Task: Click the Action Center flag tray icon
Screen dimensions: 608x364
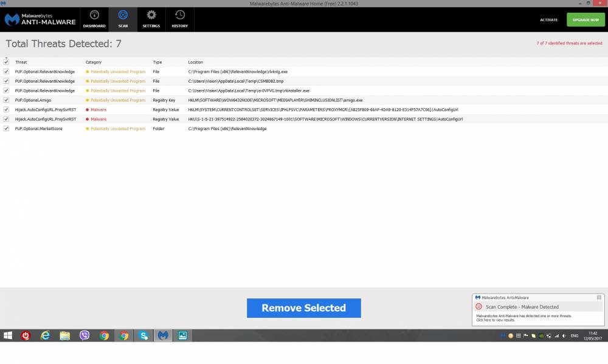Action: pos(526,335)
